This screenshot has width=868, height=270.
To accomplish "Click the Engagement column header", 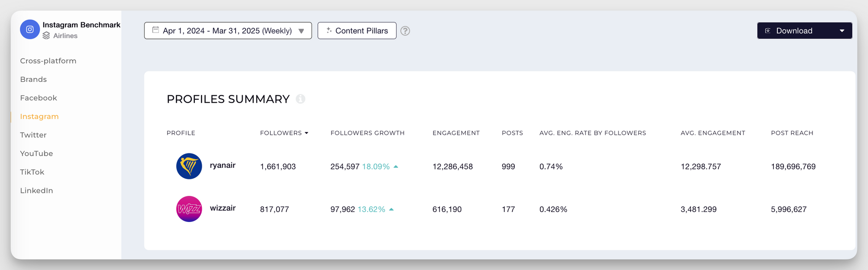I will (456, 133).
